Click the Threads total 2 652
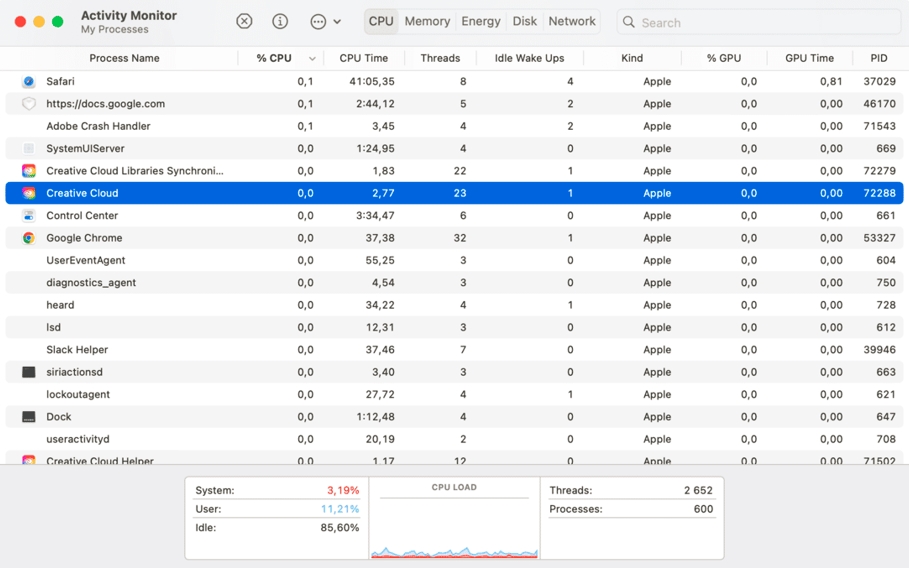 [x=698, y=490]
